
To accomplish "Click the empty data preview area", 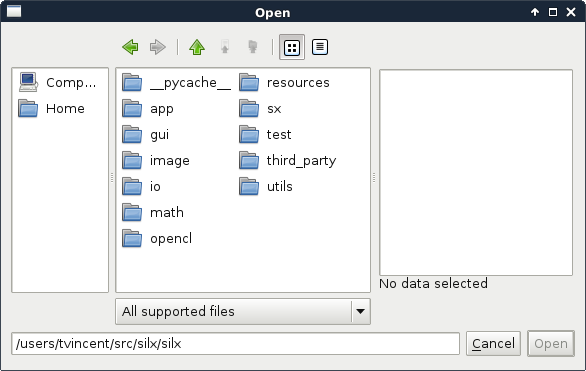I will [476, 173].
